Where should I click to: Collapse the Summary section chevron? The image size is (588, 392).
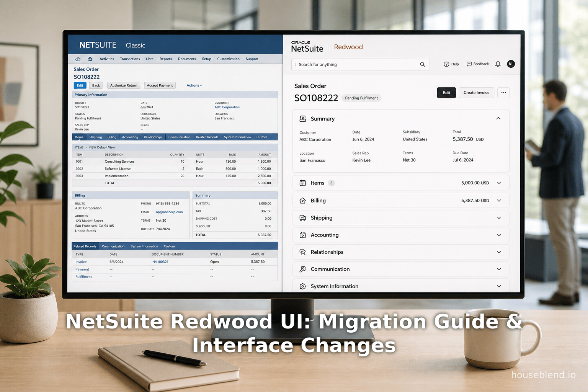pos(498,118)
